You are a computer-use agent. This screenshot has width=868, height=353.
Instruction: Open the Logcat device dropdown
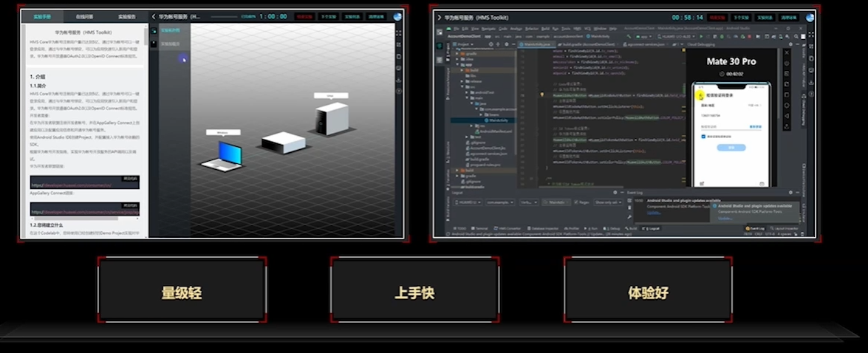coord(469,202)
